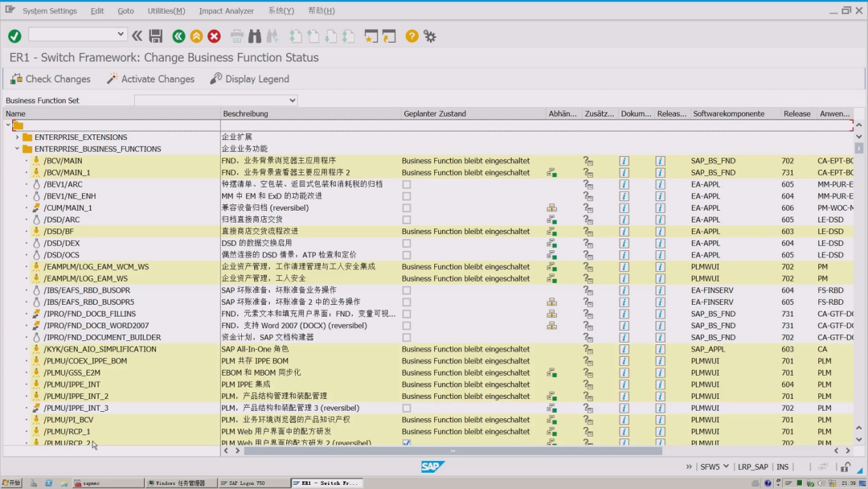
Task: Click the orange Exit icon
Action: tap(197, 36)
